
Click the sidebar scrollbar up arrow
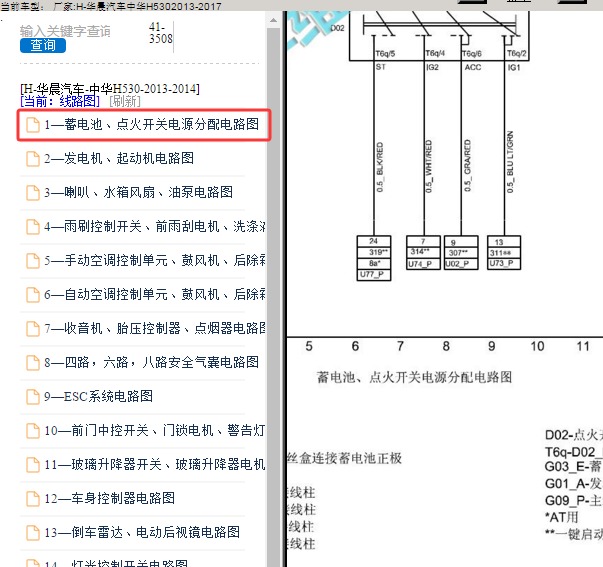coord(273,20)
